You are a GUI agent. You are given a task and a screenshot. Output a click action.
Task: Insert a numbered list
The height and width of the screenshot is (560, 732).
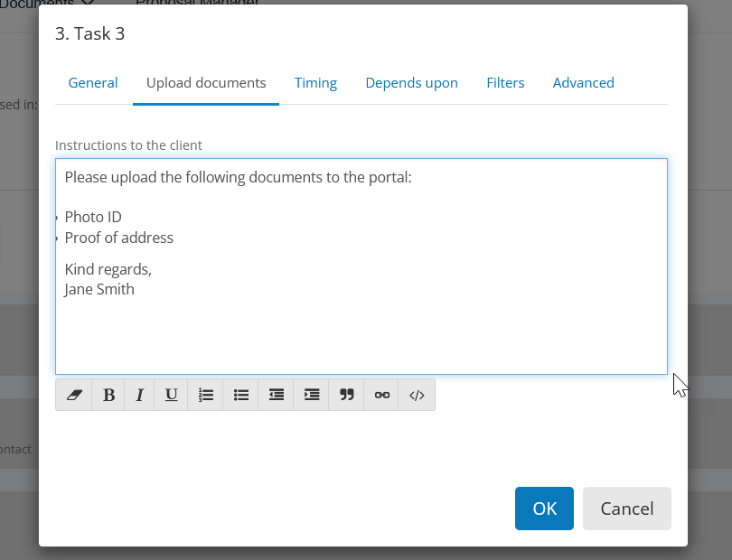[x=205, y=395]
